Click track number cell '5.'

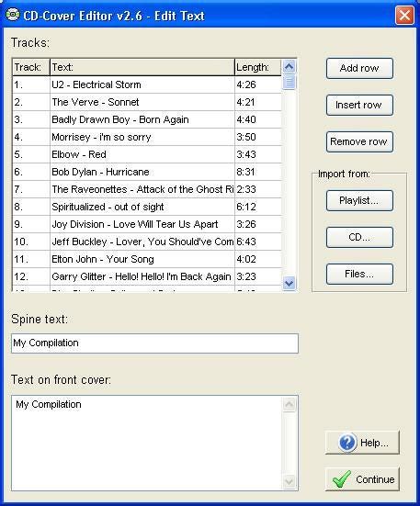[x=31, y=154]
